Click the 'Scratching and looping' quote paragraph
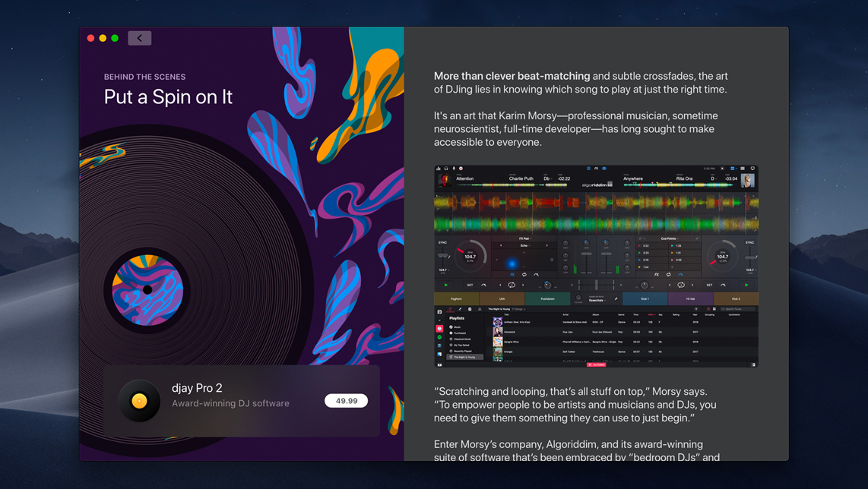This screenshot has height=489, width=868. pyautogui.click(x=575, y=405)
